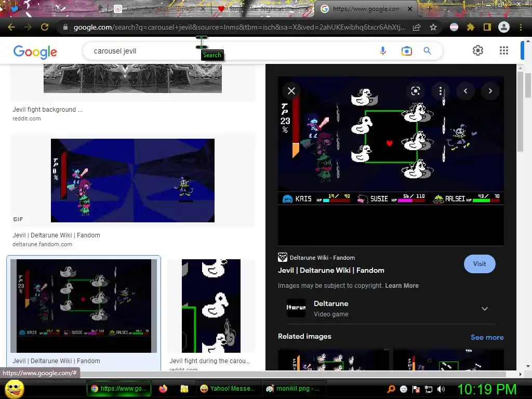The width and height of the screenshot is (532, 399).
Task: Open the smiley Start button
Action: click(14, 389)
